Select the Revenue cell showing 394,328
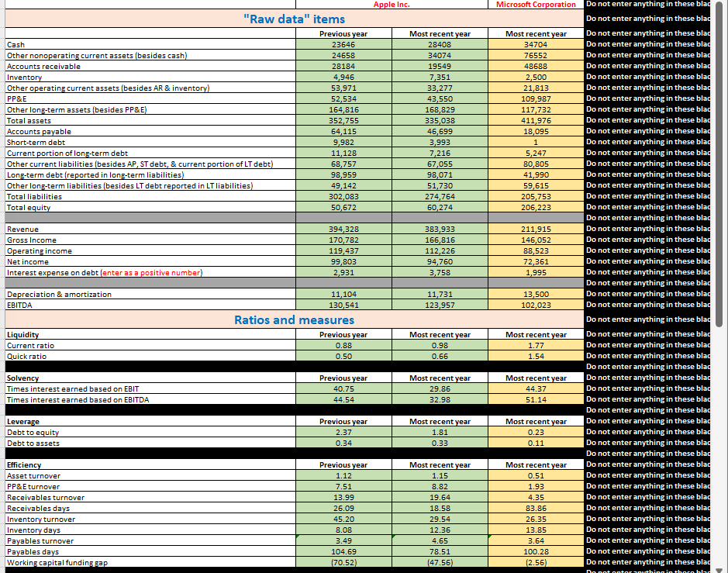This screenshot has width=728, height=573. click(x=343, y=229)
